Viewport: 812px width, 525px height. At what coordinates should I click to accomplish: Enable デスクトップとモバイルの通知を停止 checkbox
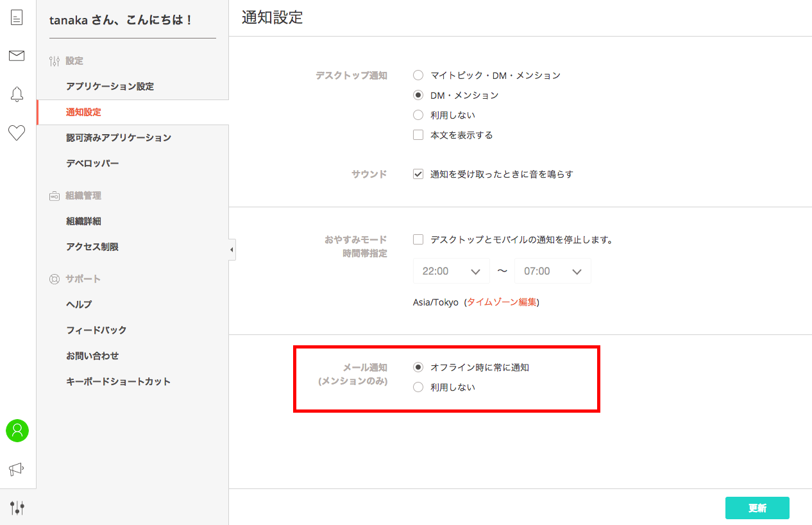click(418, 239)
